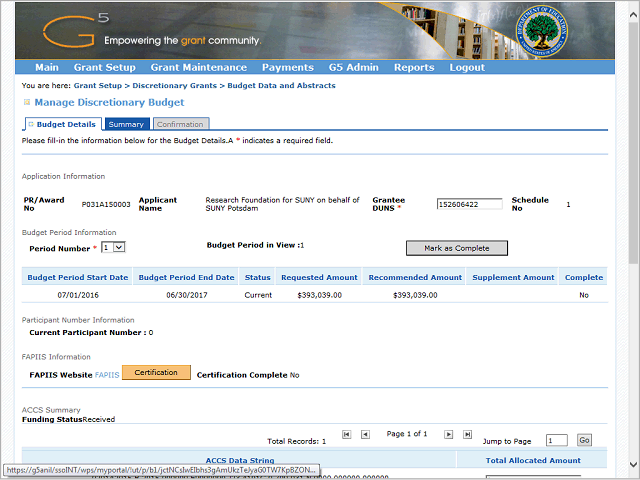Click applicant name Research Foundation for SUNY
Viewport: 640px width, 480px height.
(282, 204)
